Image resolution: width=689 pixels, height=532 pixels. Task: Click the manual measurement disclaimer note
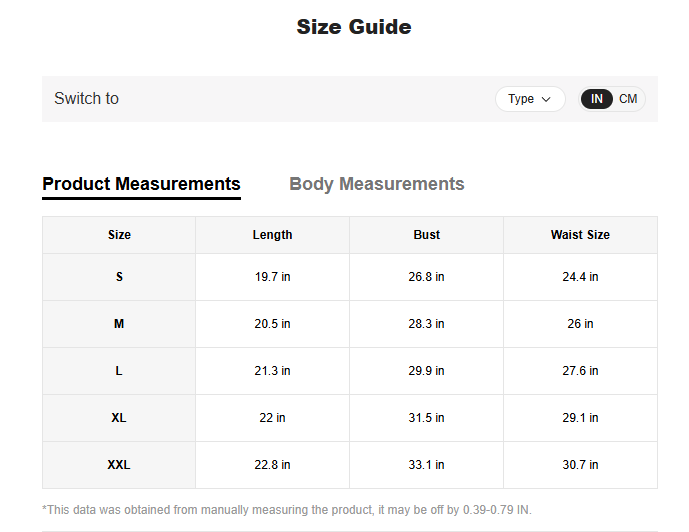tap(287, 510)
